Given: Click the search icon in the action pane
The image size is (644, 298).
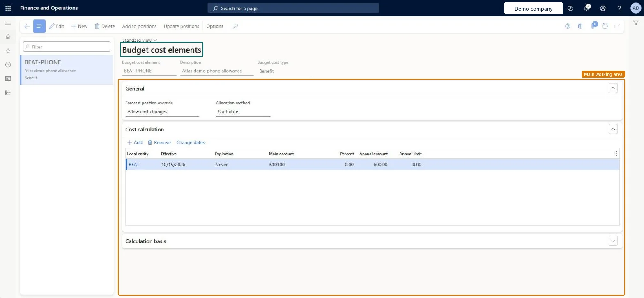Looking at the screenshot, I should pos(235,26).
